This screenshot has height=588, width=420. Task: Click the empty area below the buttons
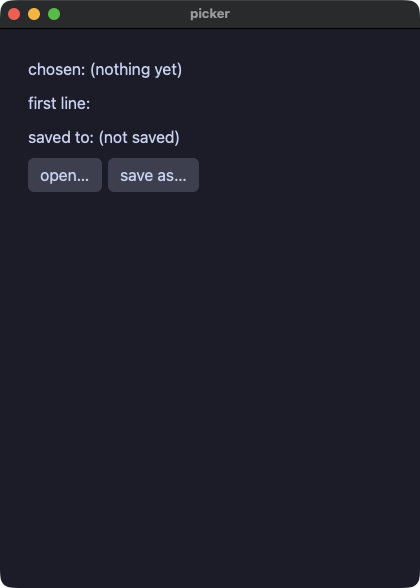pyautogui.click(x=210, y=375)
